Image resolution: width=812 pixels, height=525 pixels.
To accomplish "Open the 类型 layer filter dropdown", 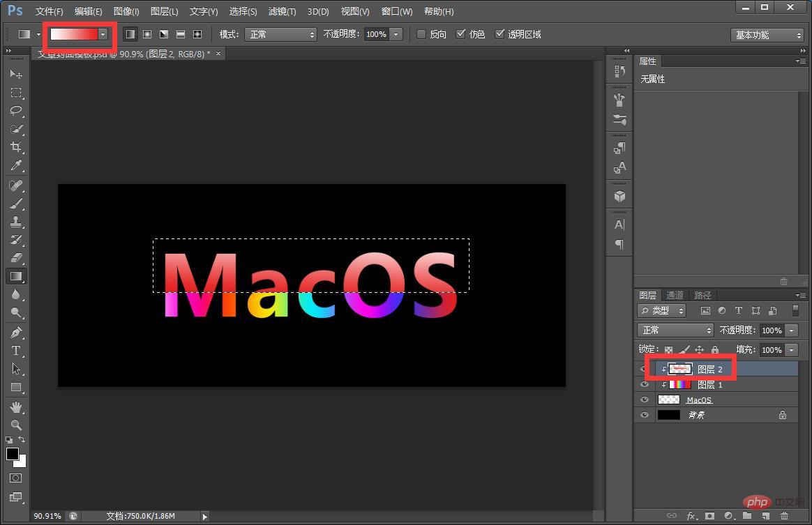I will click(661, 311).
